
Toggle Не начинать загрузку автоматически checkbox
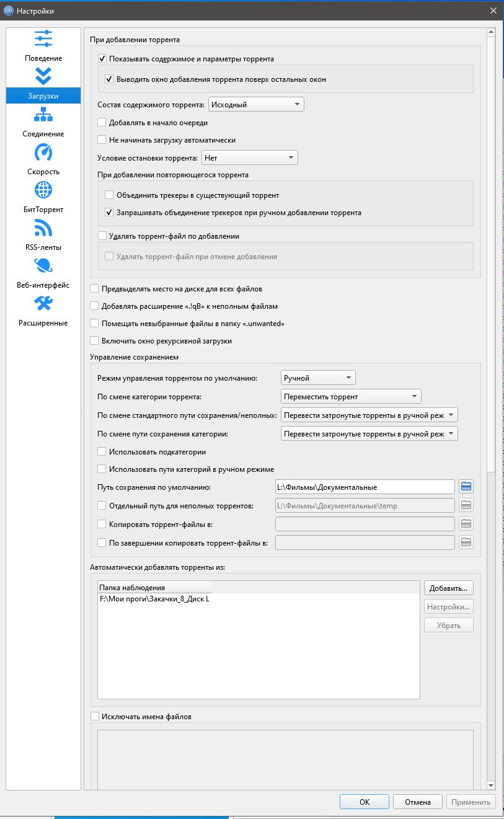[102, 140]
